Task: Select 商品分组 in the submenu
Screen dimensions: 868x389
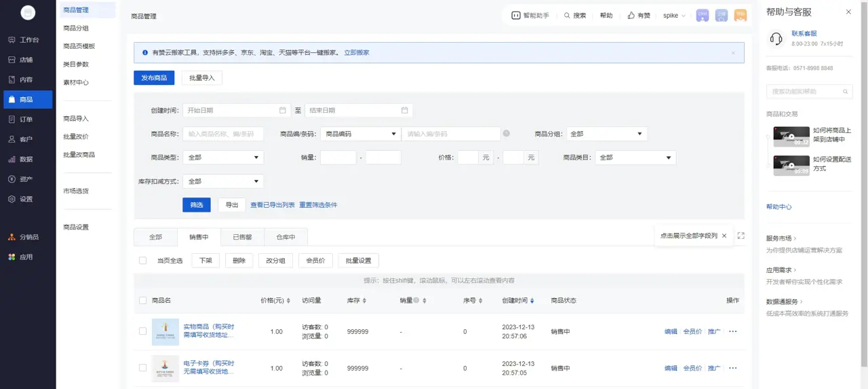Action: pyautogui.click(x=76, y=29)
